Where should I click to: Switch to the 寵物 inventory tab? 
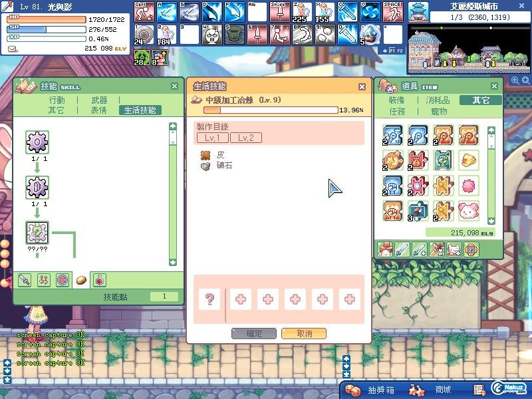439,111
